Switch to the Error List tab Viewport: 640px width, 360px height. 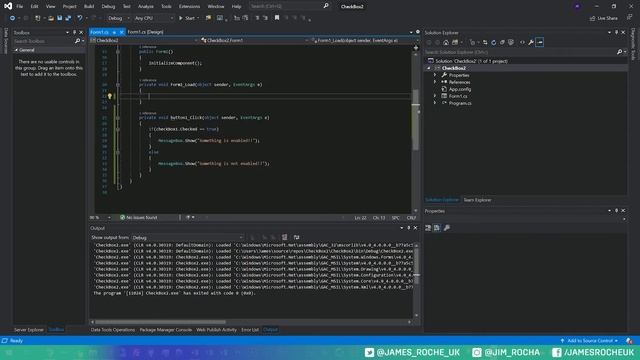250,329
